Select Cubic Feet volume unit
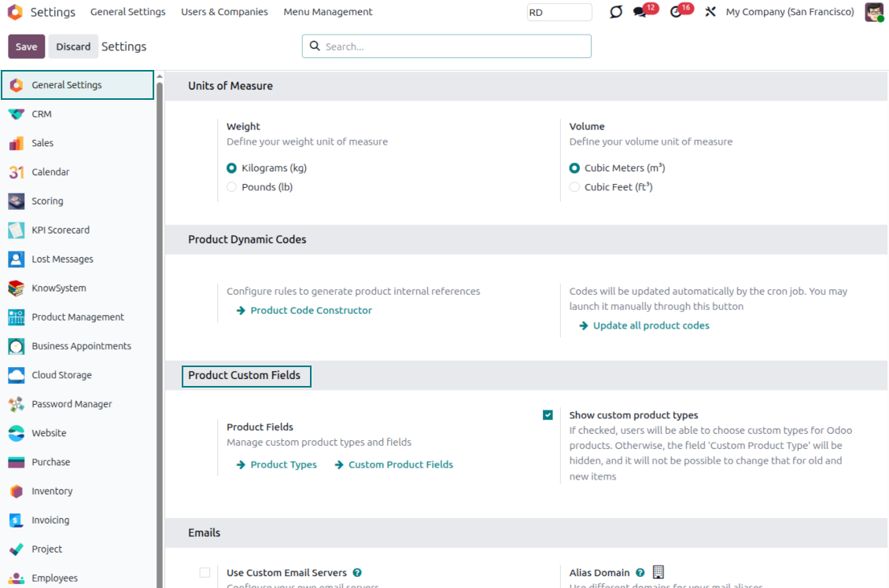Viewport: 889px width, 588px height. (574, 187)
